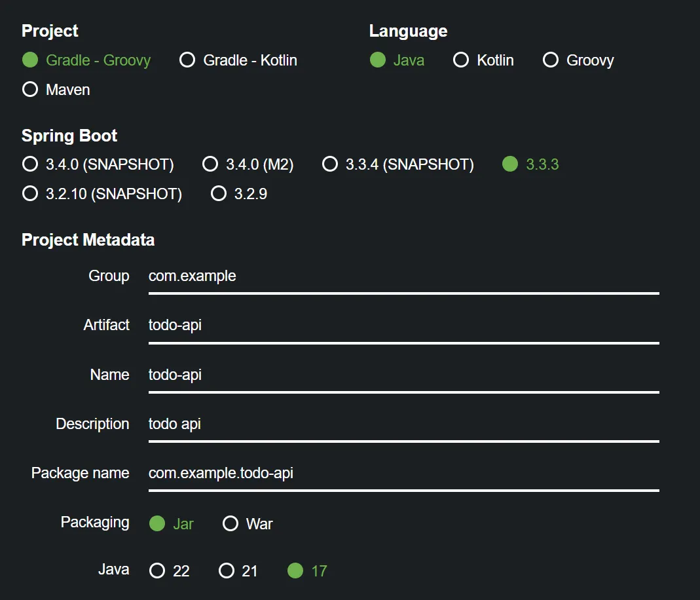Image resolution: width=700 pixels, height=600 pixels.
Task: Focus the Artifact text field
Action: point(403,326)
